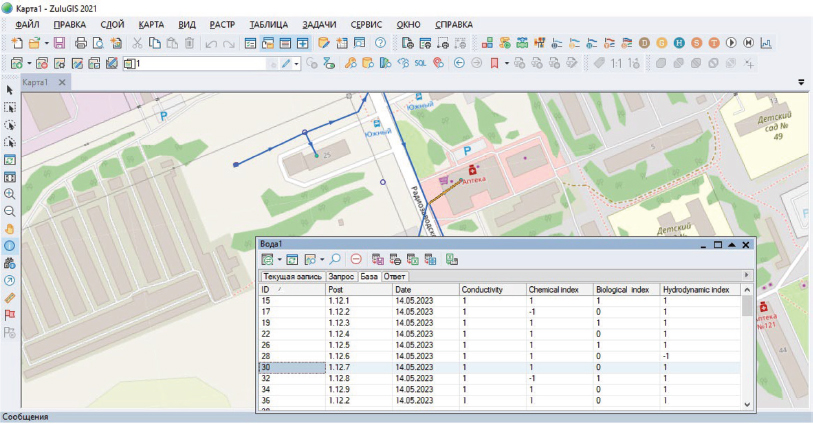Open the ТАБЛИЦА menu

tap(268, 23)
